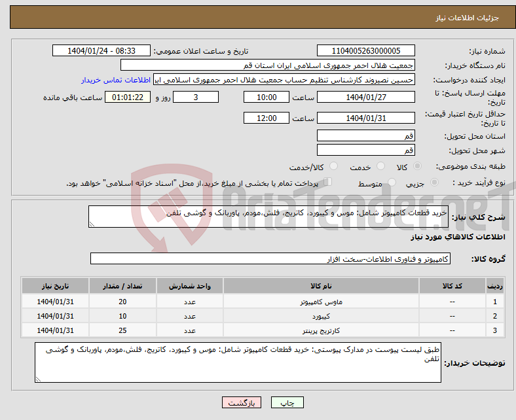Click the remaining days field showing 3
The image size is (516, 420).
[196, 97]
